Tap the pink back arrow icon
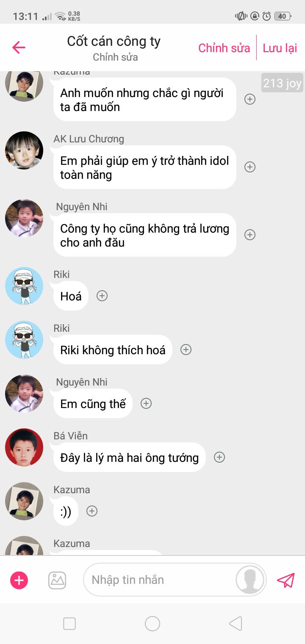This screenshot has width=305, height=644. [19, 47]
